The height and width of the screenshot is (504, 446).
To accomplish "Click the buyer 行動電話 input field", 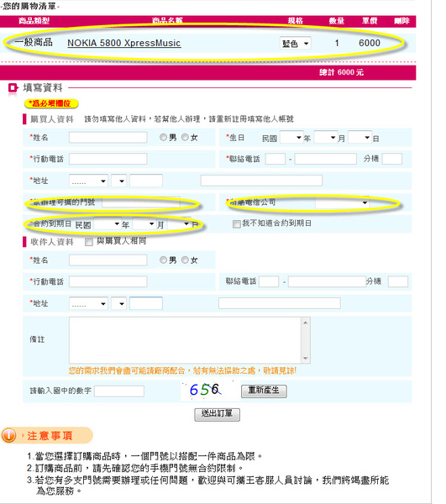I will pyautogui.click(x=108, y=159).
